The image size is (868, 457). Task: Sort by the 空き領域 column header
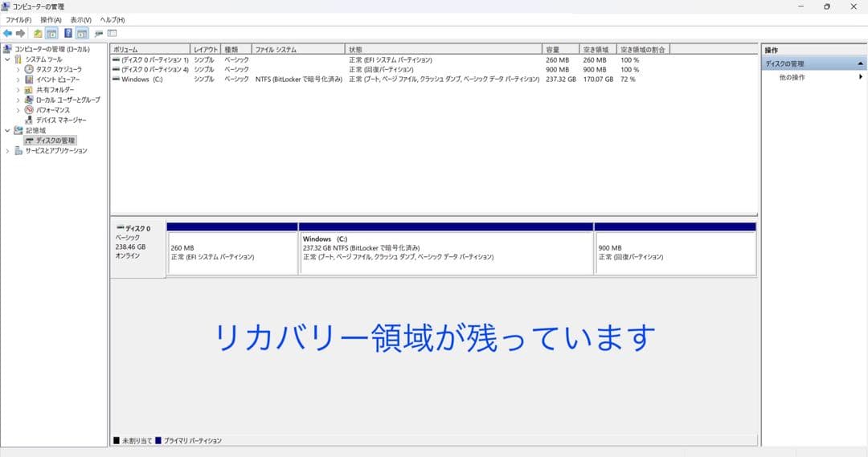(598, 49)
